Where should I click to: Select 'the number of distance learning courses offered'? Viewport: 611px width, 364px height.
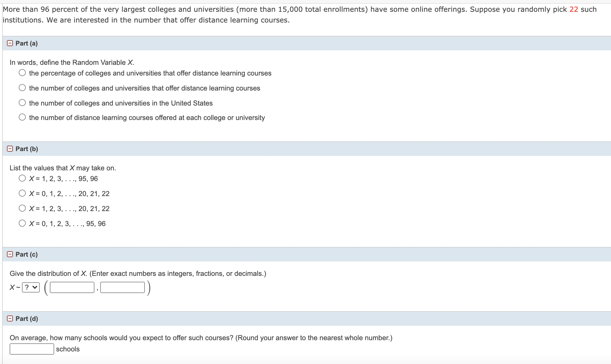pos(23,117)
